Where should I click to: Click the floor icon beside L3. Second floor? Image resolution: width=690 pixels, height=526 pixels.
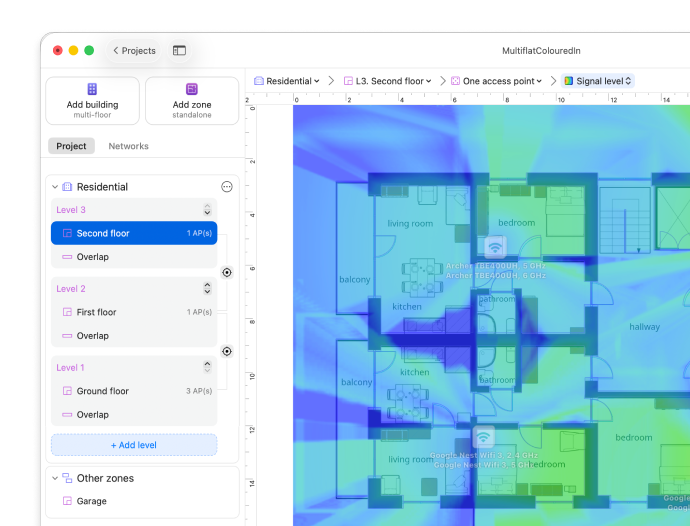pos(348,81)
